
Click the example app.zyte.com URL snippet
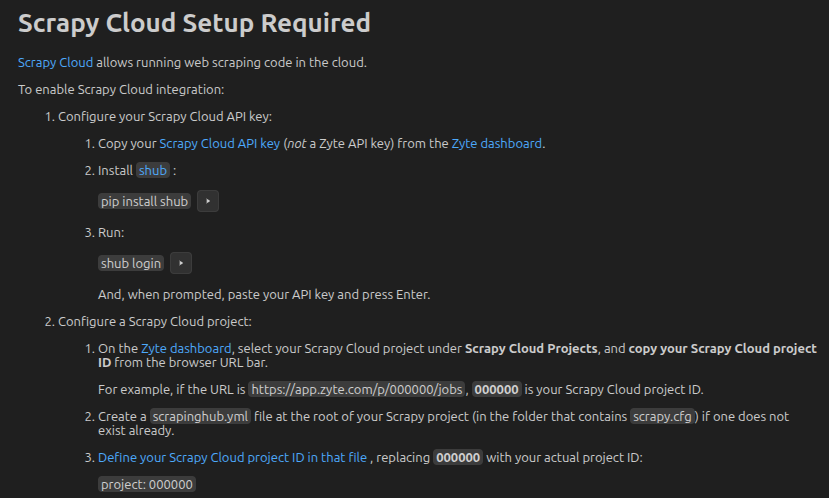[357, 389]
